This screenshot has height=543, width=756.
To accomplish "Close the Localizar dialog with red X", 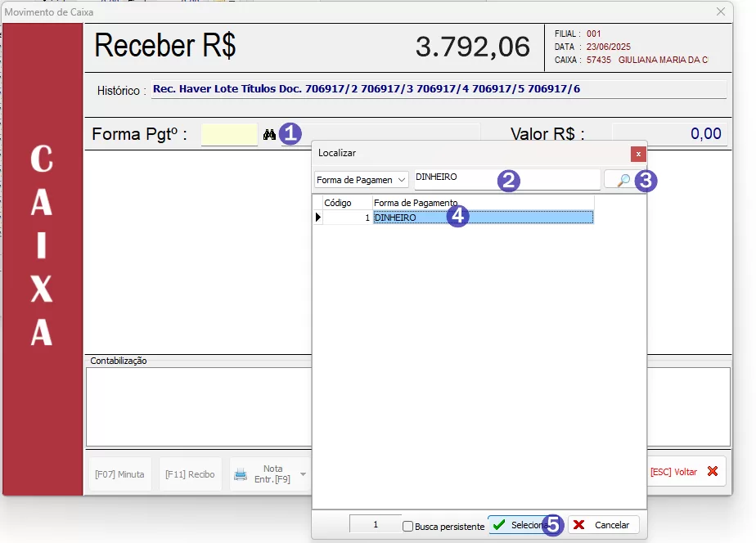I will [x=638, y=154].
